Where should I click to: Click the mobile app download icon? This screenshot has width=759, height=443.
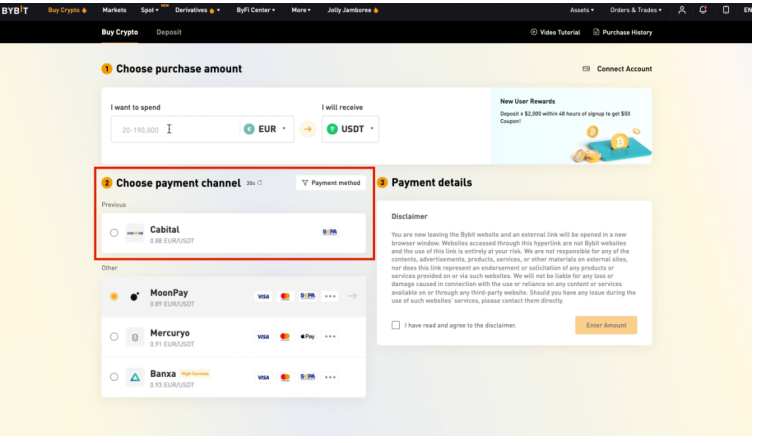coord(726,10)
